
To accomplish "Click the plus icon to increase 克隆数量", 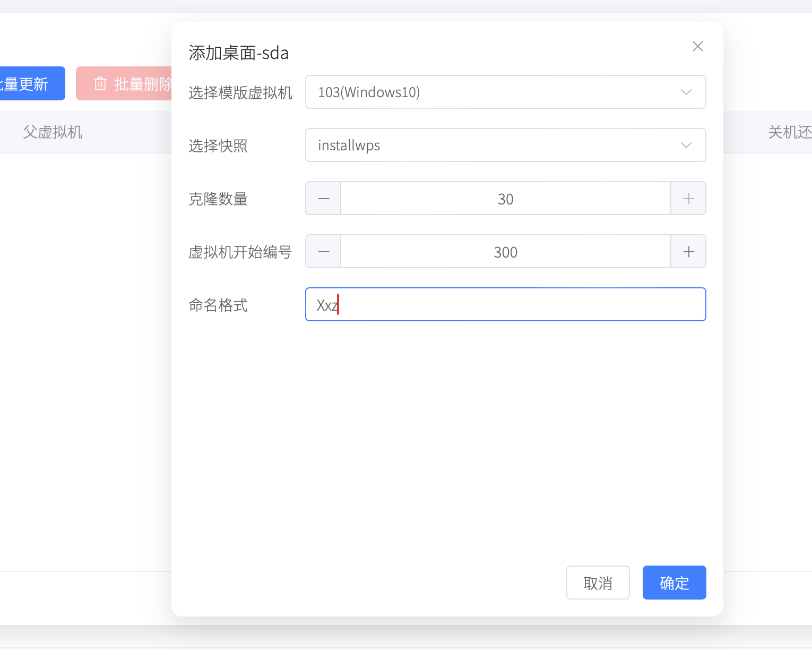I will (x=688, y=198).
